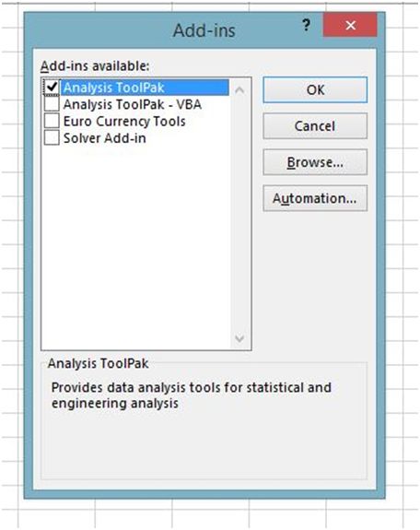Viewport: 420px width, 530px height.
Task: Close the Add-ins dialog with the X
Action: [350, 25]
